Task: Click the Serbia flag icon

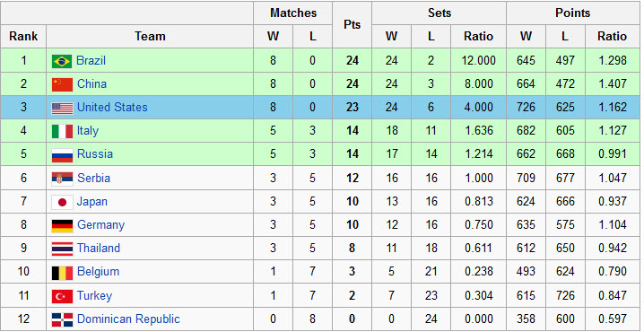Action: 63,179
